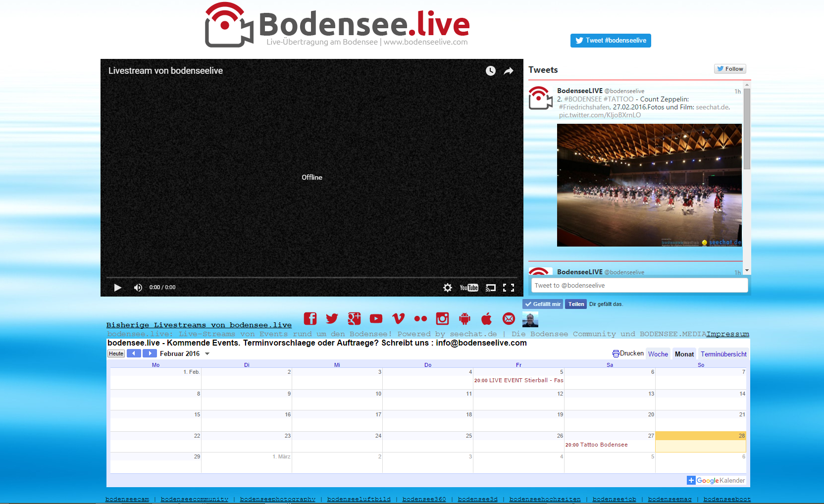824x504 pixels.
Task: Open the Impressum link
Action: coord(728,334)
